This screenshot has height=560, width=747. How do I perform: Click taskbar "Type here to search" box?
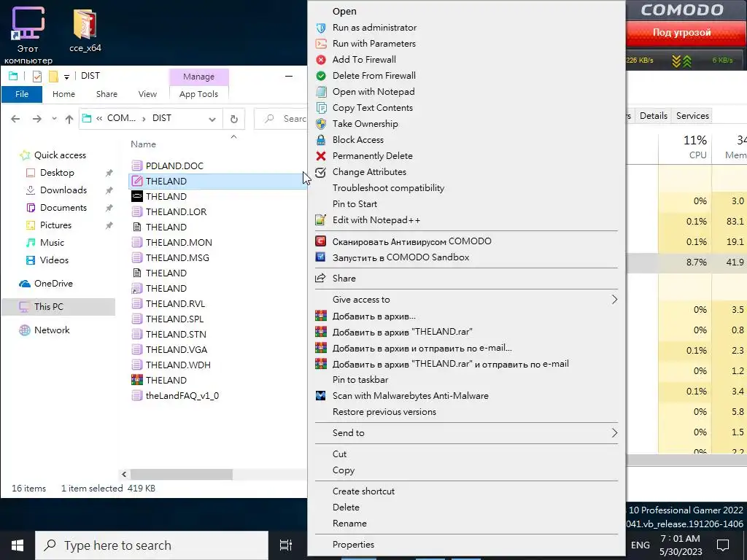point(152,545)
